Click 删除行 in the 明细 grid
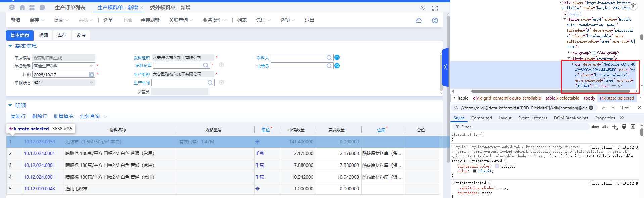 [x=40, y=117]
